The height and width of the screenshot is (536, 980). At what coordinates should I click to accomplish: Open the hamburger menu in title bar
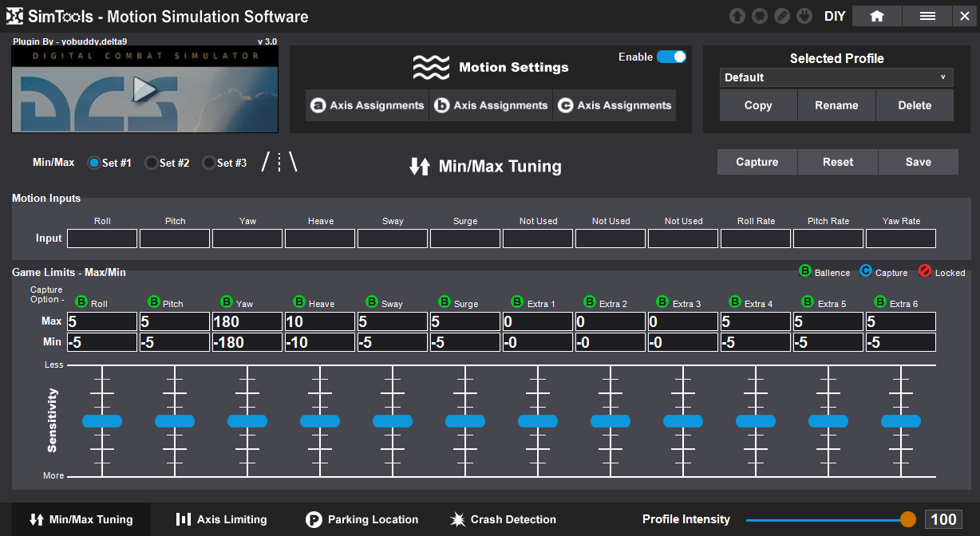[x=927, y=16]
